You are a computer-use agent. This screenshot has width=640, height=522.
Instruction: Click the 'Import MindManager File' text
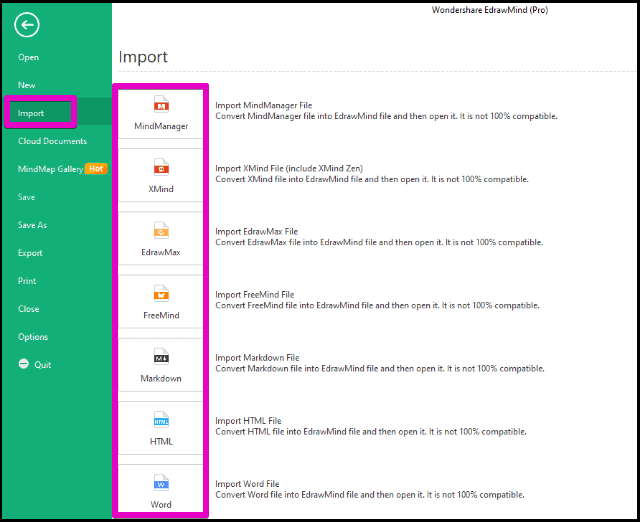264,105
